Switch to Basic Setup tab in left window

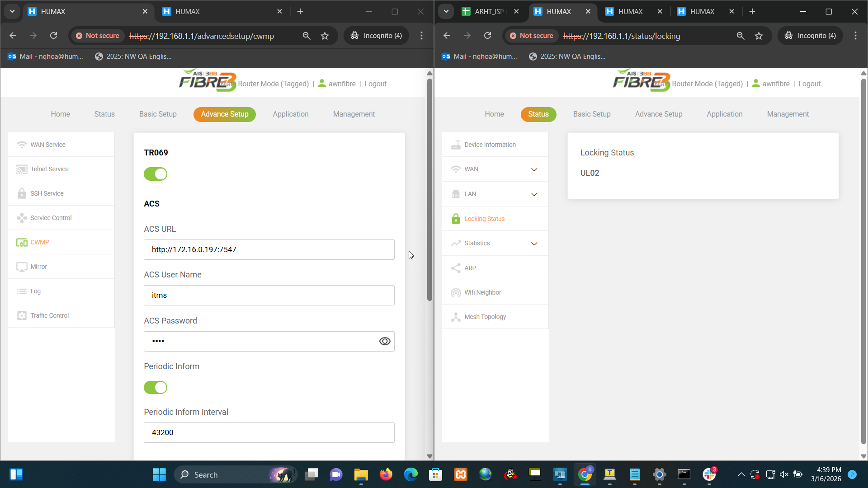point(158,114)
